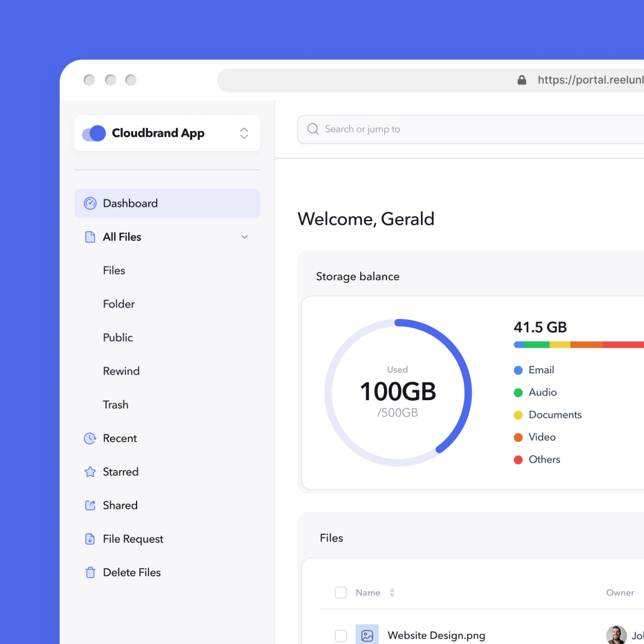Click the owner avatar in Website Design row

616,635
